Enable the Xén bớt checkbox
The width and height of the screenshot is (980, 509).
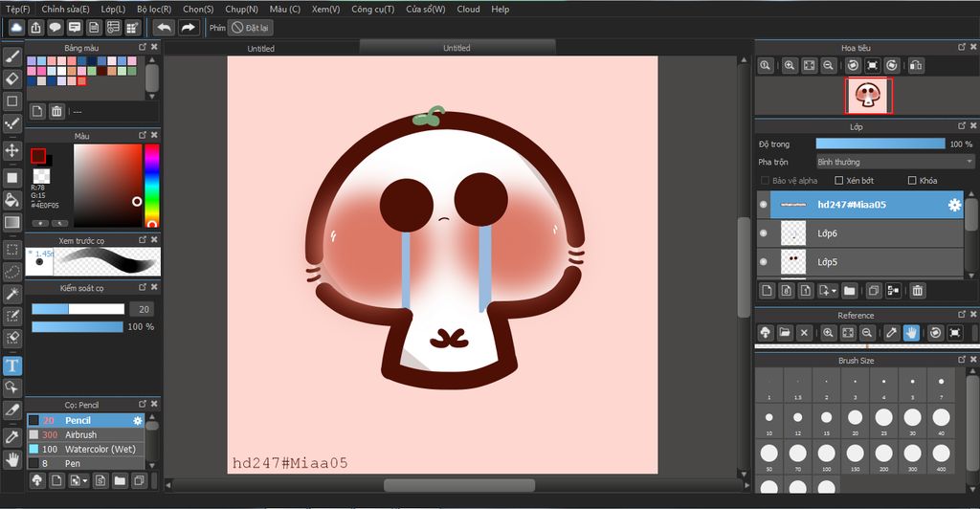point(838,181)
